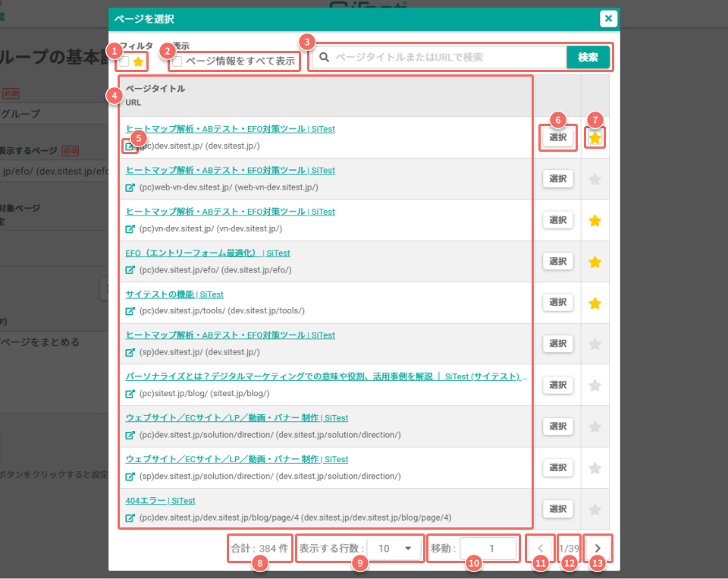This screenshot has height=579, width=728.
Task: Open EFO（エントリーフォーム最適化）link
Action: point(208,253)
